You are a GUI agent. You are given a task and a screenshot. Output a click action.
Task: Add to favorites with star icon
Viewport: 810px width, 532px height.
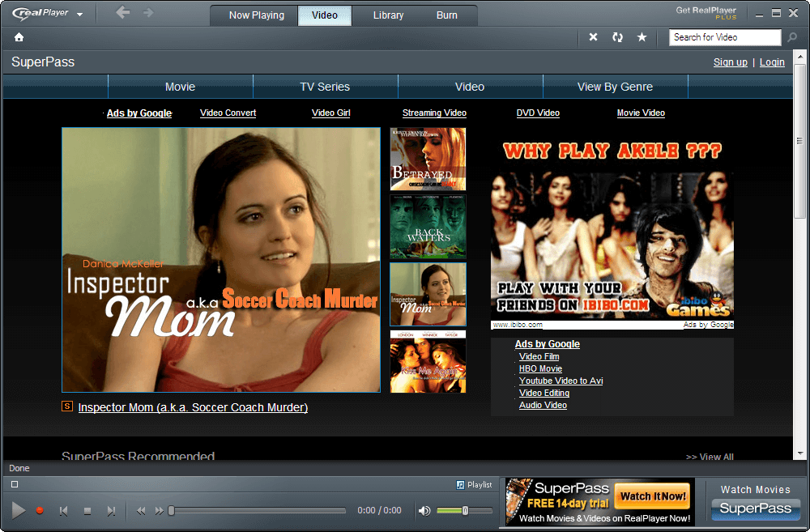click(x=642, y=37)
